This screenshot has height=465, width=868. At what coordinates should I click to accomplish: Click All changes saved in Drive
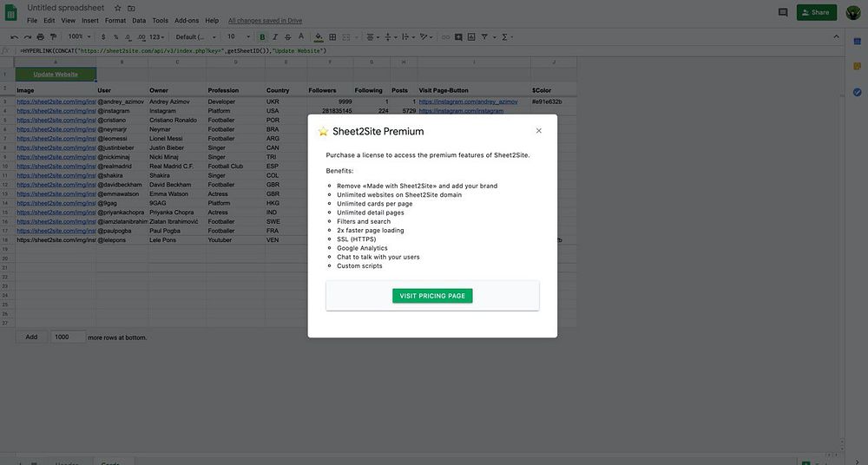click(265, 21)
